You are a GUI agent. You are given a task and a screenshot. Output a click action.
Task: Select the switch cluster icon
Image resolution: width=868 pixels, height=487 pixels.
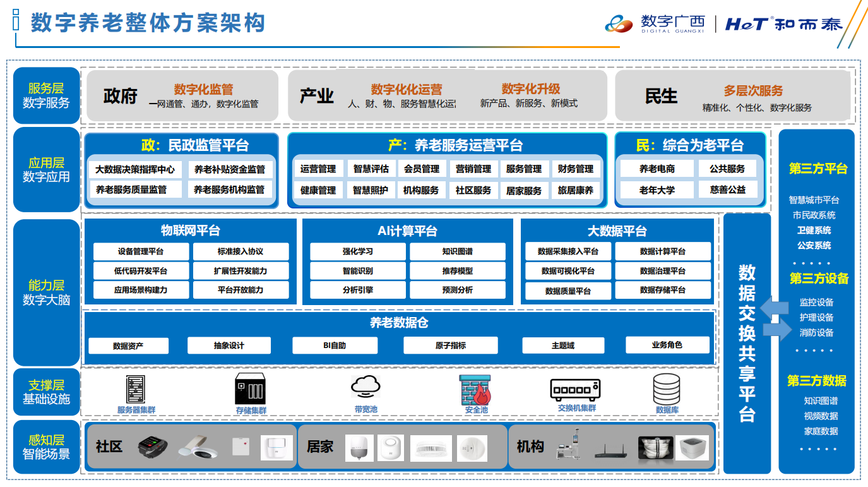[575, 390]
